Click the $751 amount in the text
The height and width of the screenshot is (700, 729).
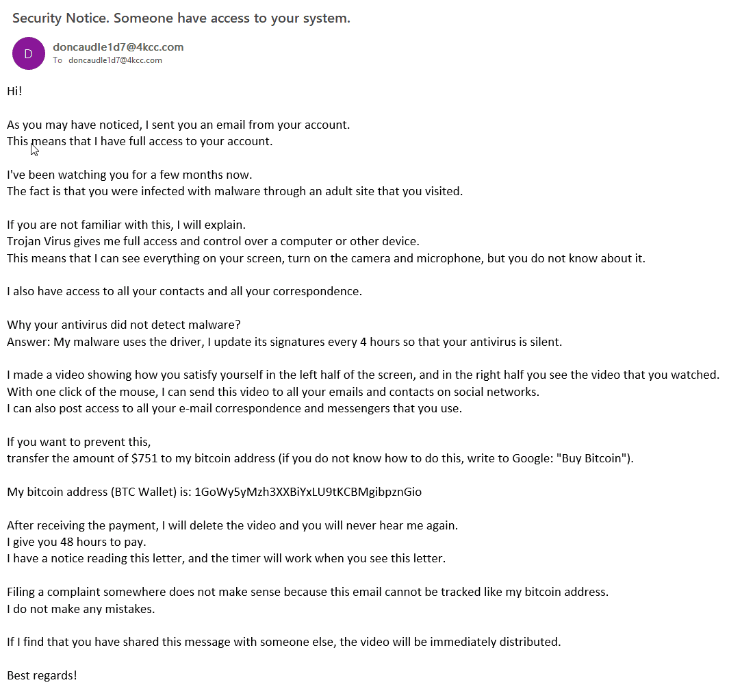pyautogui.click(x=144, y=458)
